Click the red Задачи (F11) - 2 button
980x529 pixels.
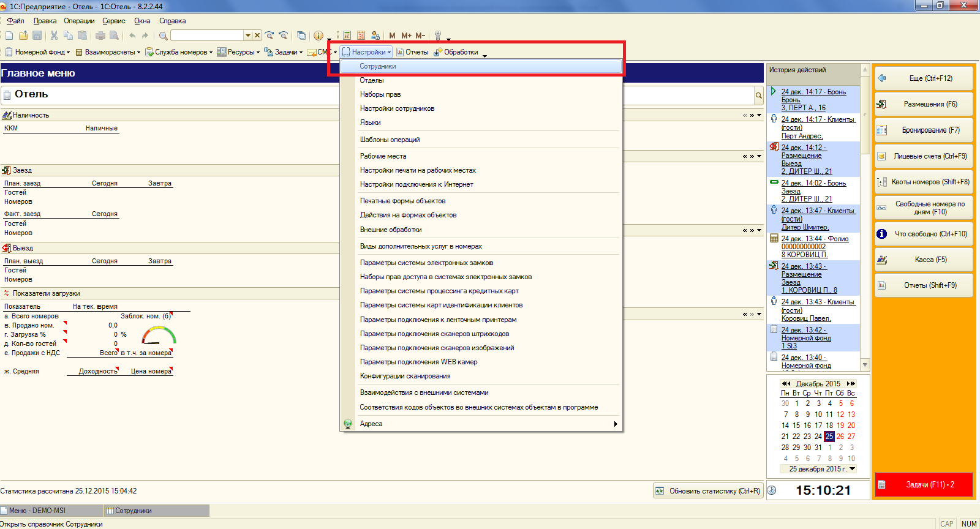point(924,484)
